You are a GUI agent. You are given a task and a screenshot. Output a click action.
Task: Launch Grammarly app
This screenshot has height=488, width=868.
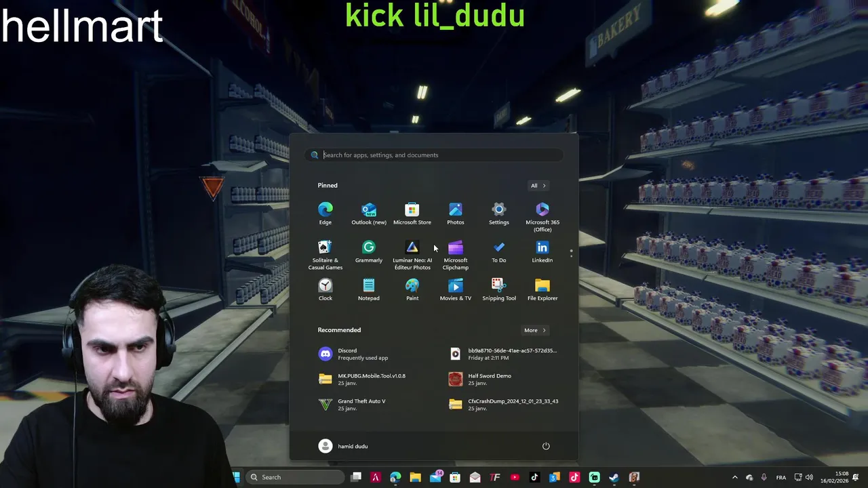(369, 252)
